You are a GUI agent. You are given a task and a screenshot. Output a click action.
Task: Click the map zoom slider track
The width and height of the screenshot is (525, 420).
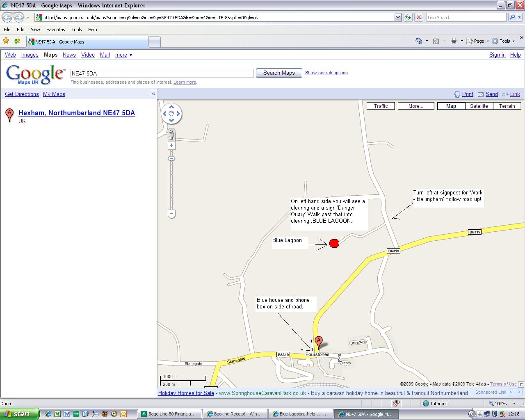[171, 185]
